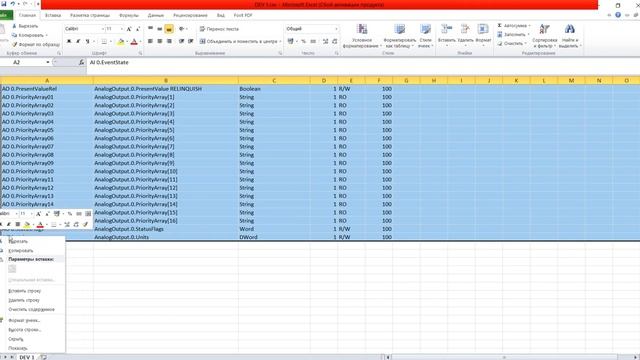Switch to the Формулы ribbon tab
The image size is (640, 360).
click(129, 15)
